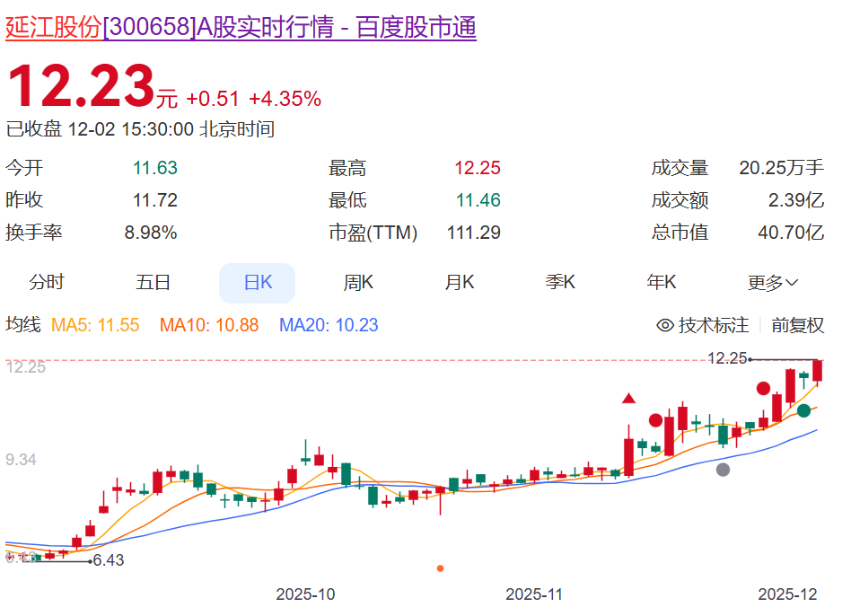Viewport: 851px width, 616px height.
Task: Click the 2025-11 date axis label
Action: [x=534, y=594]
